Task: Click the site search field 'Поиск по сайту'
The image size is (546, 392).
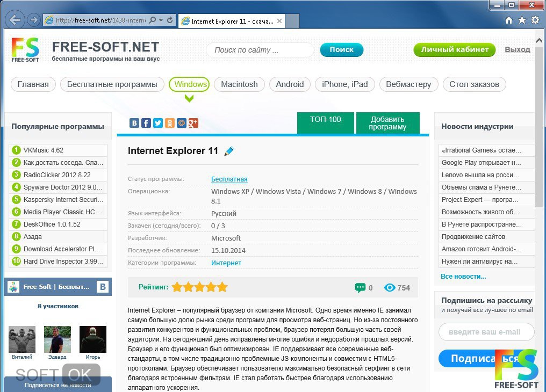Action: coord(260,50)
